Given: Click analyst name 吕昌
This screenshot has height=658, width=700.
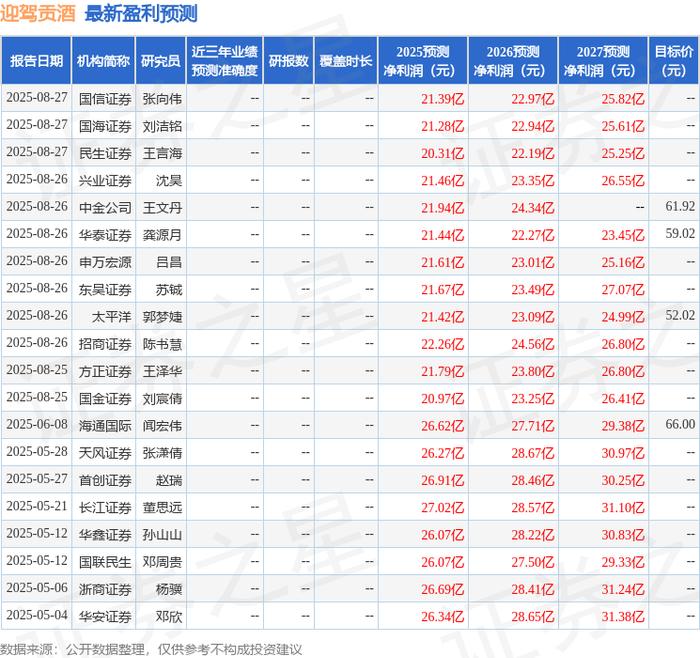Looking at the screenshot, I should (x=169, y=262).
